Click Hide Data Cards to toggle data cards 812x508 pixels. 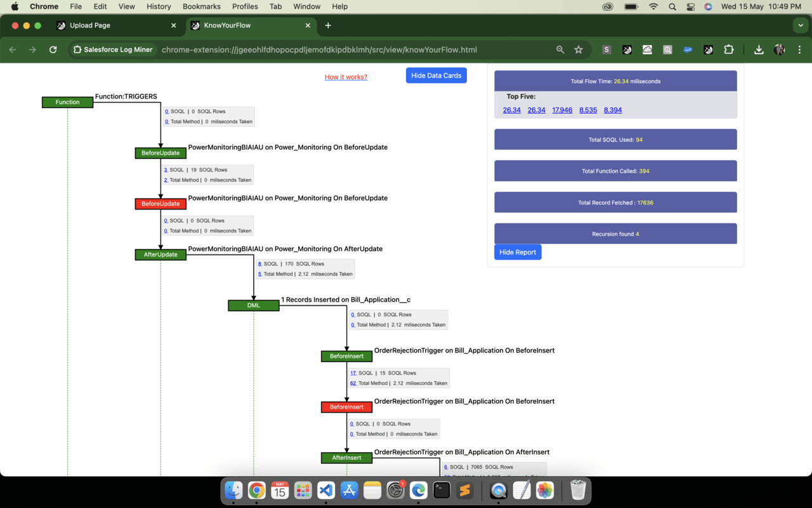(x=436, y=75)
